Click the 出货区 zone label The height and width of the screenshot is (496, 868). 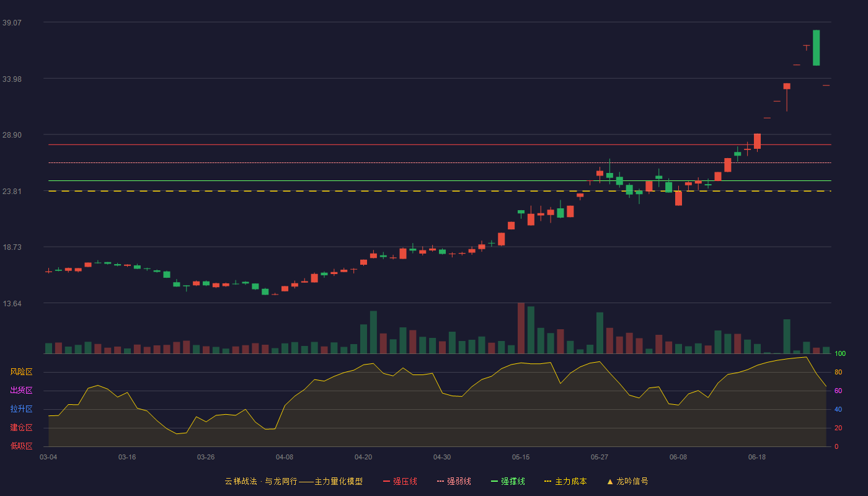point(21,391)
